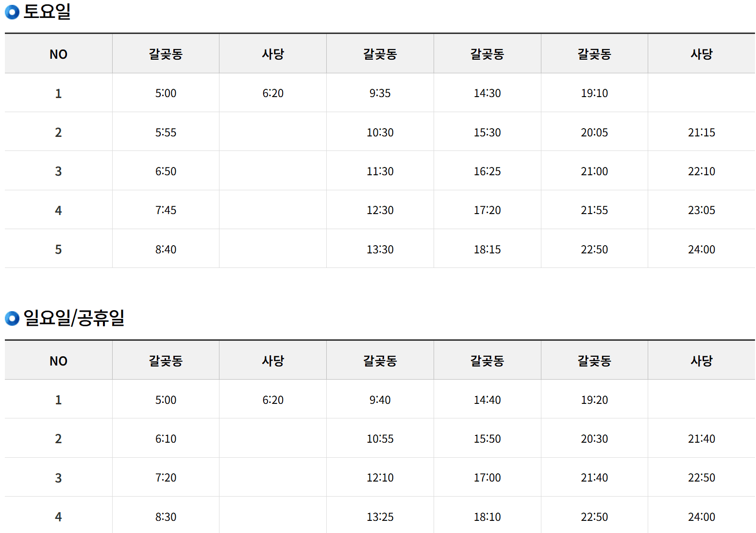Click the 20:05 departure time
The image size is (756, 533).
[x=594, y=133]
